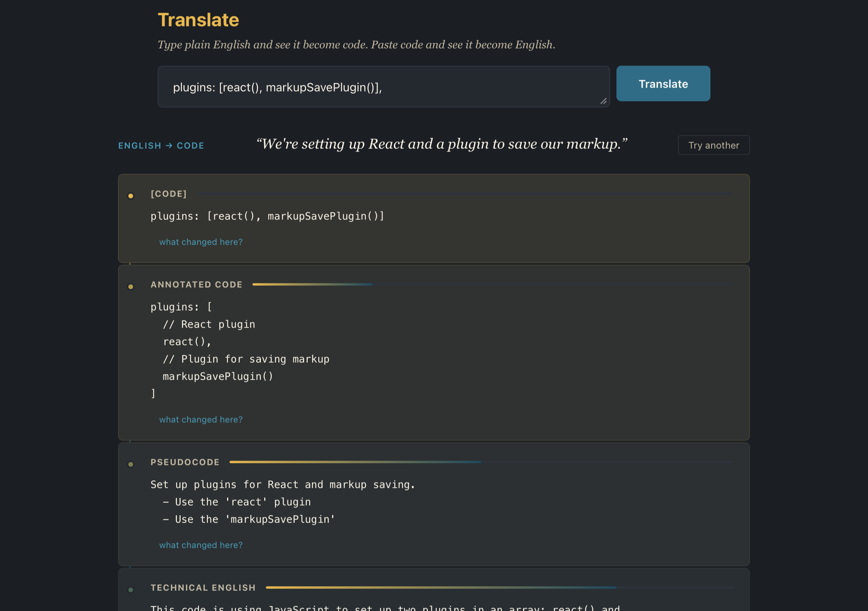Switch to the PSEUDOCODE section
Image resolution: width=868 pixels, height=611 pixels.
point(185,462)
